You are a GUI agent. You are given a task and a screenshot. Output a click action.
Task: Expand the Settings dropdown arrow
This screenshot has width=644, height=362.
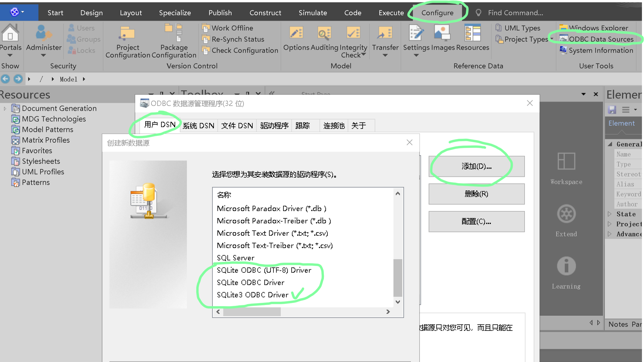pyautogui.click(x=416, y=55)
